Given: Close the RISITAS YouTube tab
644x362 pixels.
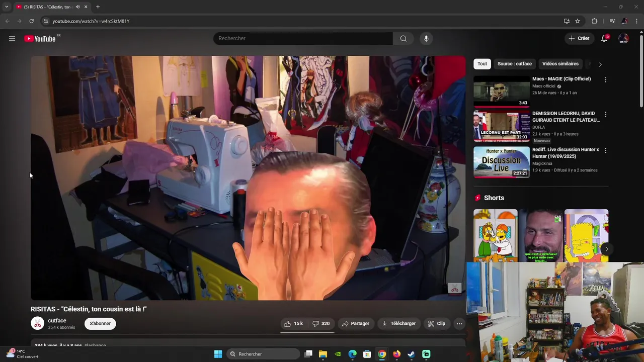Looking at the screenshot, I should (86, 7).
